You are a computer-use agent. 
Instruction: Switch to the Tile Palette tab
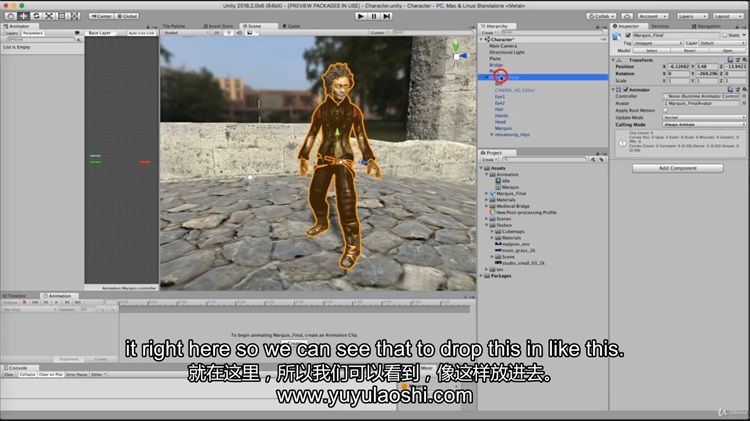click(173, 26)
